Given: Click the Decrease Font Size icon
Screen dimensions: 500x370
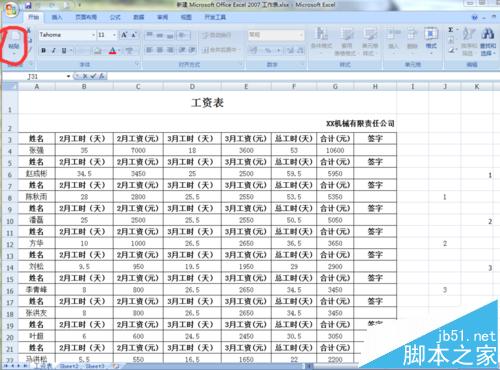Looking at the screenshot, I should coord(134,35).
